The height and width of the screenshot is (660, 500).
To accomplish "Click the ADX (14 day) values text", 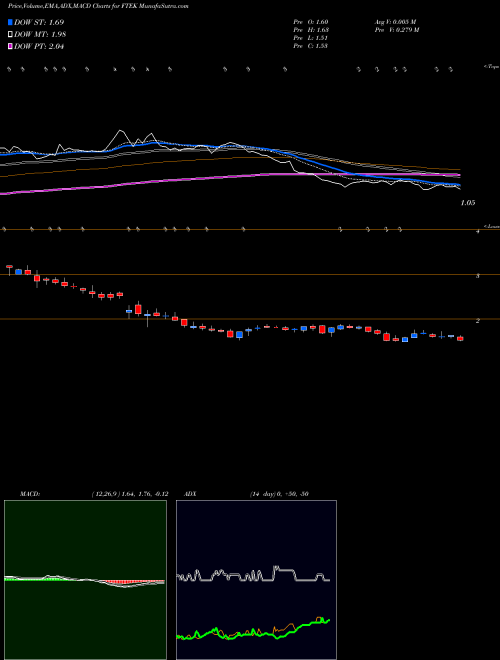I will click(x=279, y=494).
